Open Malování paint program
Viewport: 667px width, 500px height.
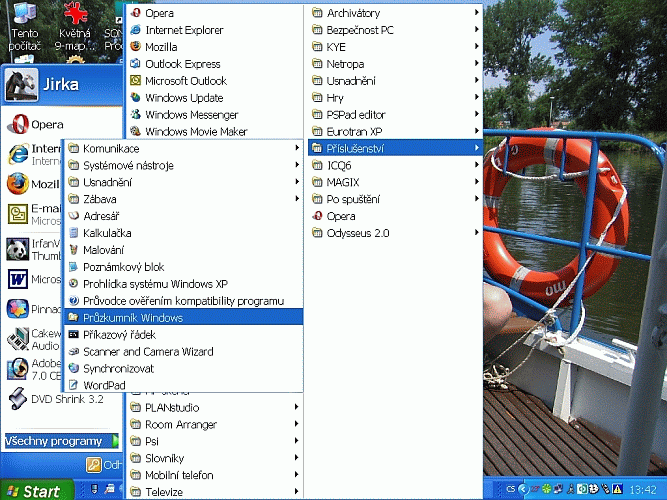click(x=183, y=250)
